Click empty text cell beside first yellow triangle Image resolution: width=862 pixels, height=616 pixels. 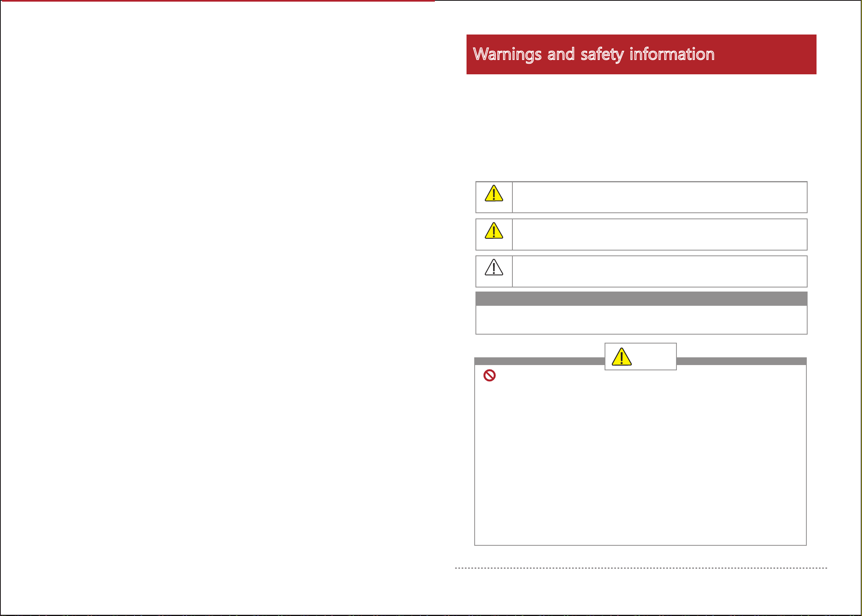[x=659, y=197]
